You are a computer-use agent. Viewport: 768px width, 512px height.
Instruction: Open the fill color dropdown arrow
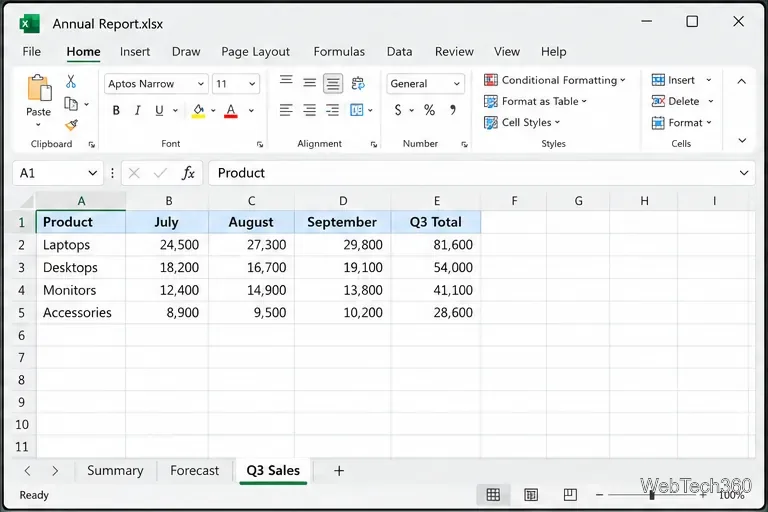pos(213,111)
